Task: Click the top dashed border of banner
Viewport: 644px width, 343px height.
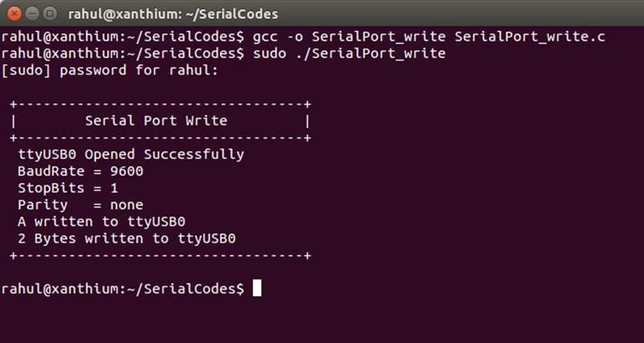Action: click(160, 104)
